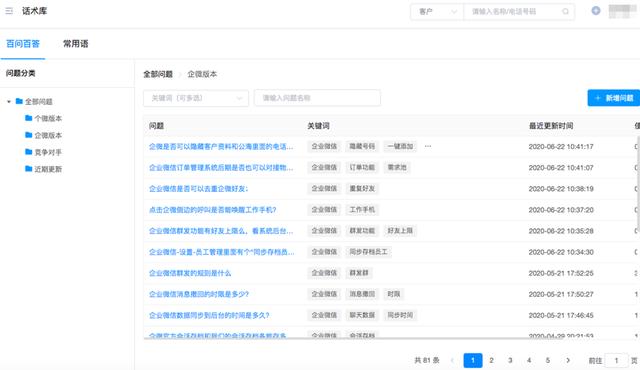Click the folder icon next to 个微版本
Screen dimensions: 640x370
tap(29, 118)
